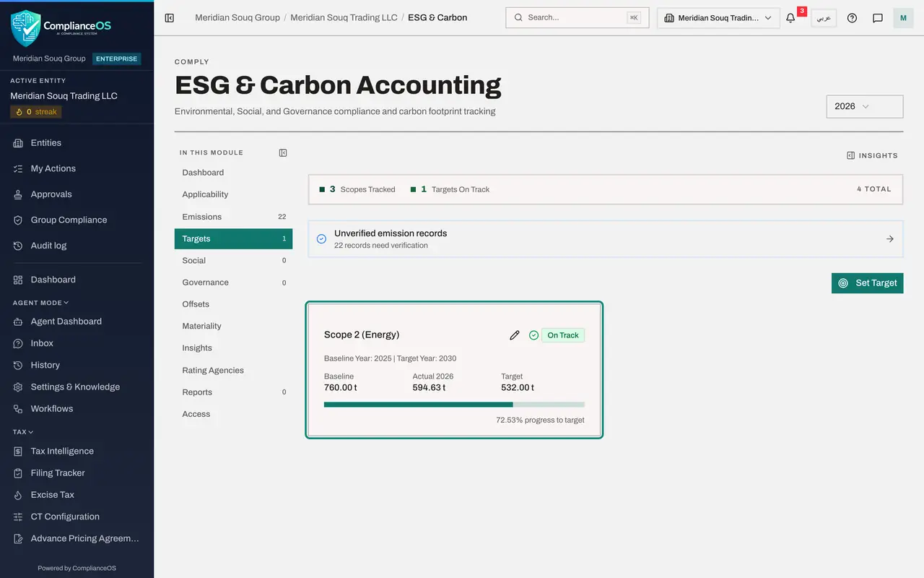Edit Scope 2 (Energy) target pencil icon
The width and height of the screenshot is (924, 578).
coord(515,335)
